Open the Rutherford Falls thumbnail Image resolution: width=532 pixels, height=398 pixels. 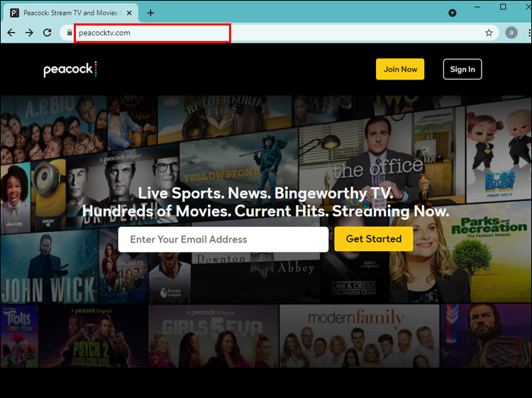coord(224,117)
